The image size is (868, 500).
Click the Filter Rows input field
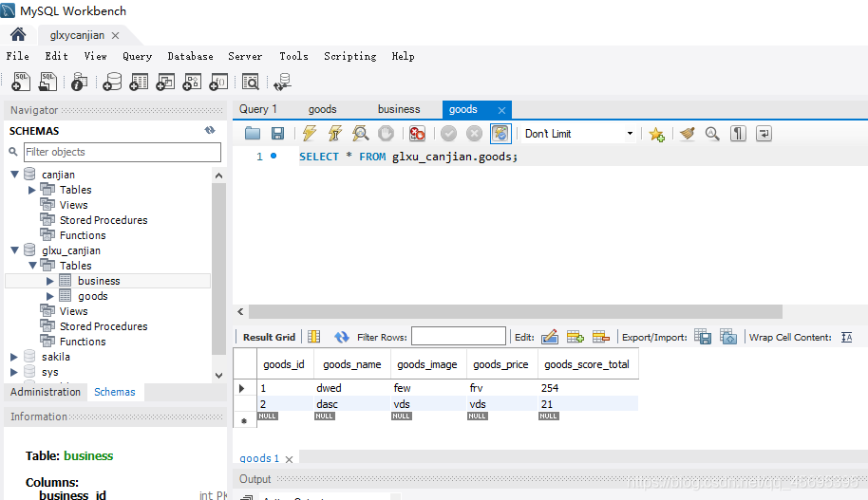tap(459, 336)
